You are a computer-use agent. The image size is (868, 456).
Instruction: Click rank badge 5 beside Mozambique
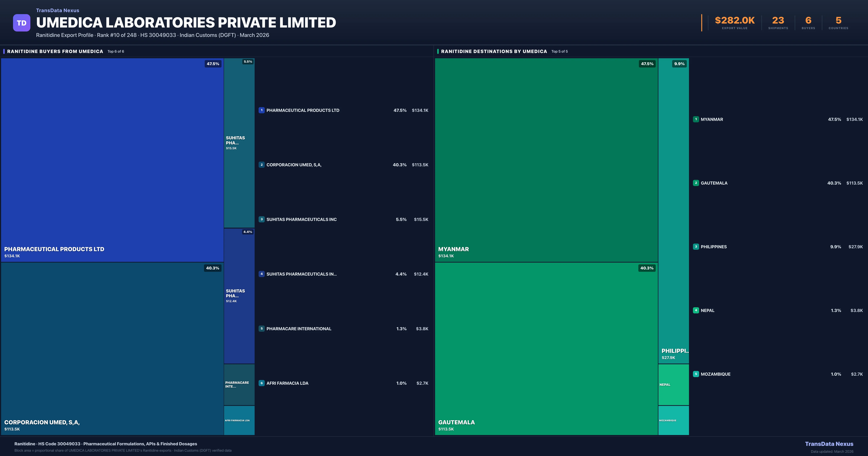(x=696, y=374)
